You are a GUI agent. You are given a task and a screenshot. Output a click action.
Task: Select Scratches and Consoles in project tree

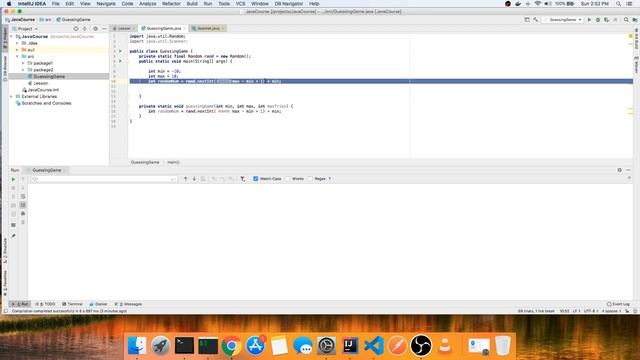click(x=43, y=103)
